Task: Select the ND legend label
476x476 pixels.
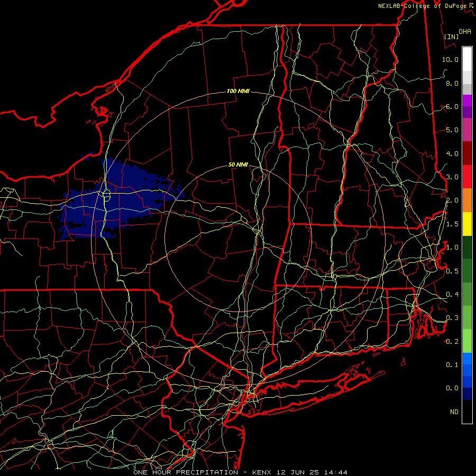Action: coord(454,412)
